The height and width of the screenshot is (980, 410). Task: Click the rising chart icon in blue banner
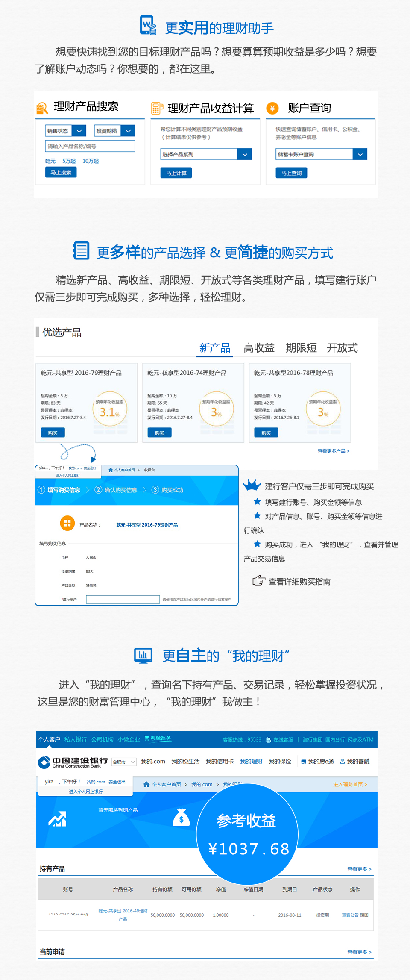click(57, 819)
